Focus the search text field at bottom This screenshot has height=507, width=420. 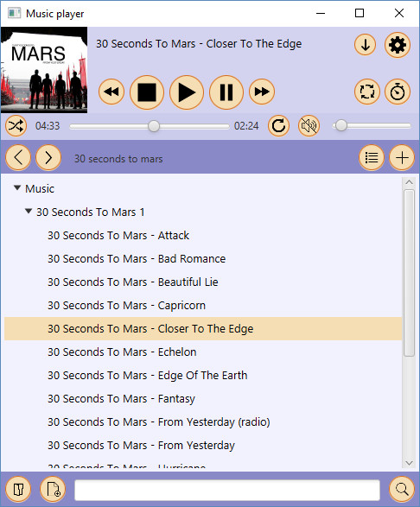pos(226,491)
